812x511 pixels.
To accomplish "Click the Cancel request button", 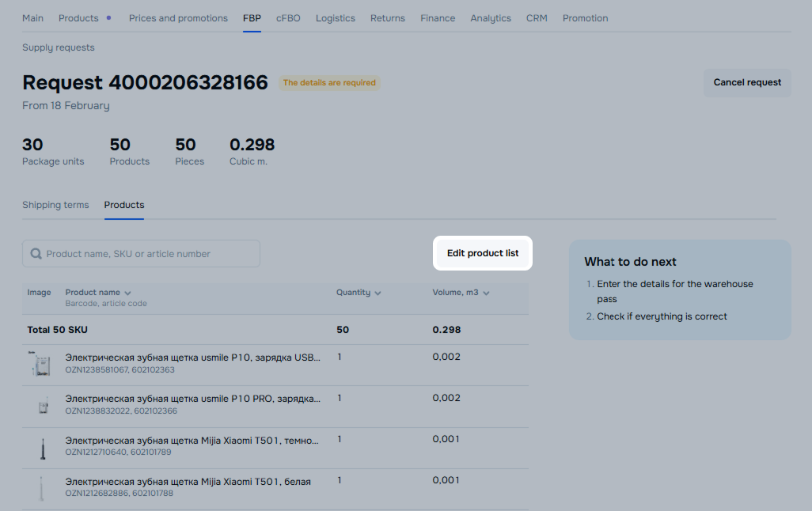I will [747, 82].
